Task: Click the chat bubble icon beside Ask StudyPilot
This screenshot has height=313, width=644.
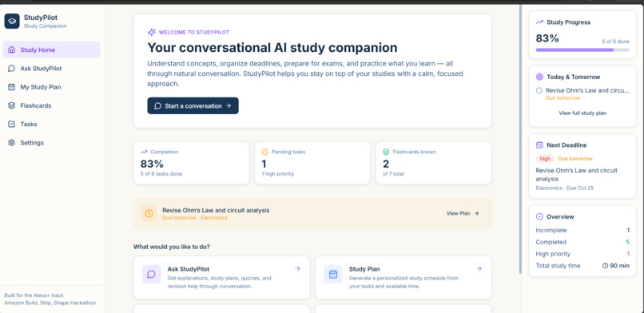Action: tap(11, 69)
